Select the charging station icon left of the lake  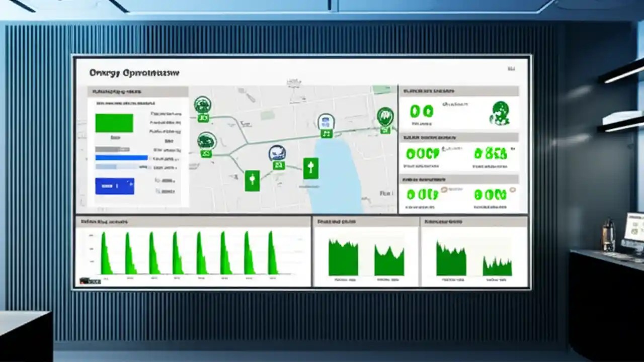click(252, 180)
